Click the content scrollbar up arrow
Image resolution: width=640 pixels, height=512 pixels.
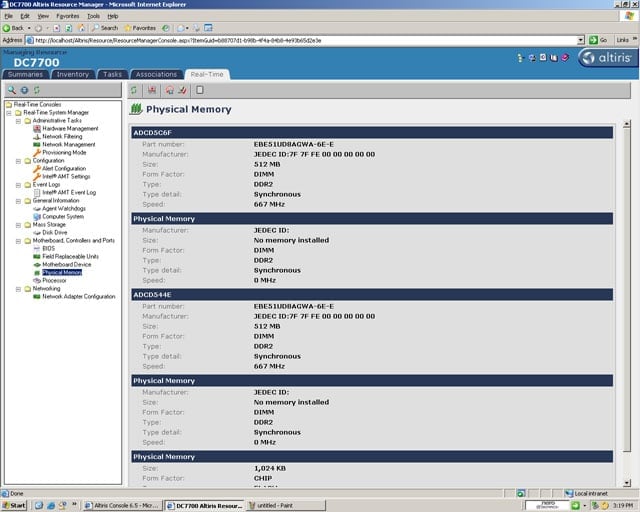tap(627, 124)
